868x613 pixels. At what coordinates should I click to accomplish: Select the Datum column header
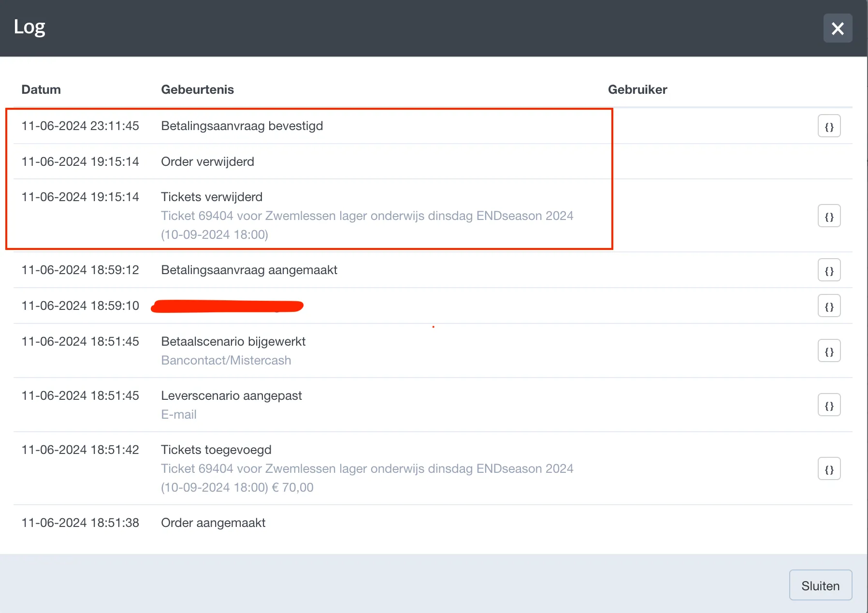41,89
